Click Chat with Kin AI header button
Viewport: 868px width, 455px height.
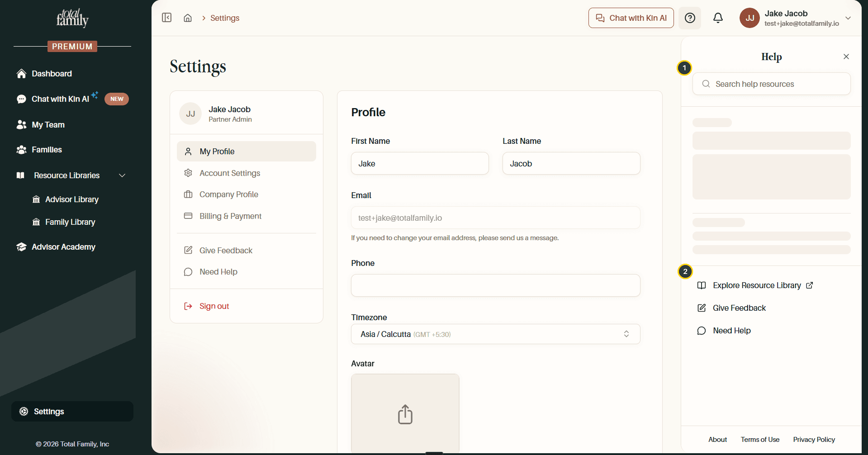pos(631,18)
